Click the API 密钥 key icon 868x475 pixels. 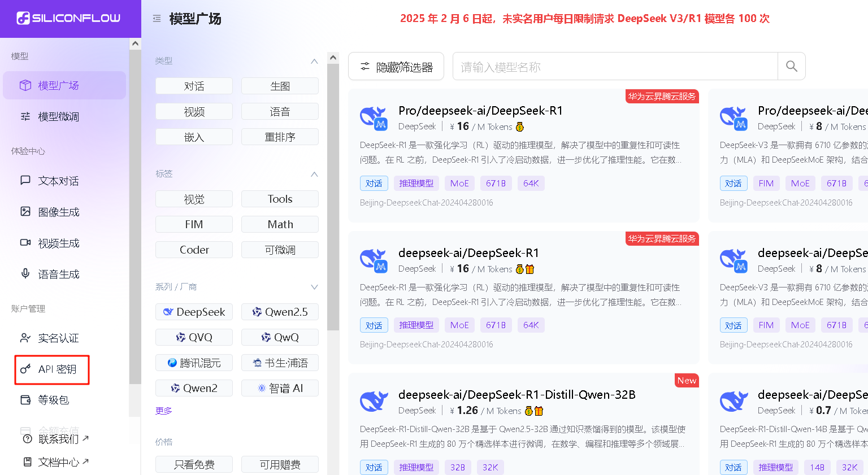(x=25, y=369)
